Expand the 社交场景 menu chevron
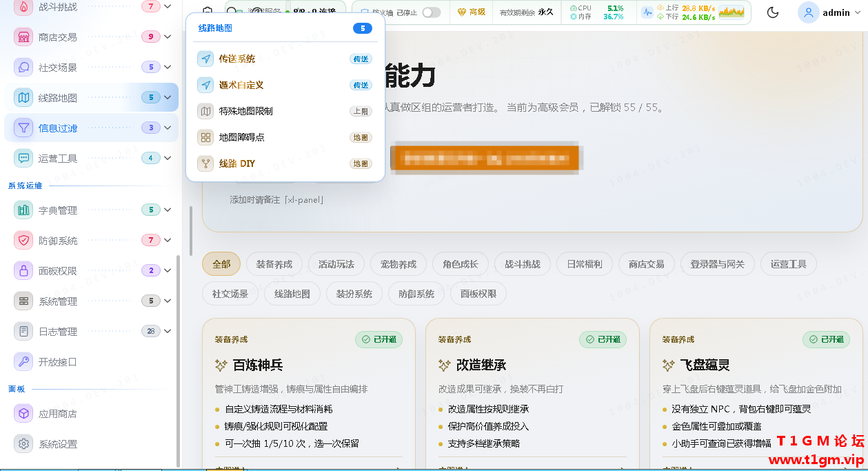This screenshot has height=471, width=868. point(168,67)
